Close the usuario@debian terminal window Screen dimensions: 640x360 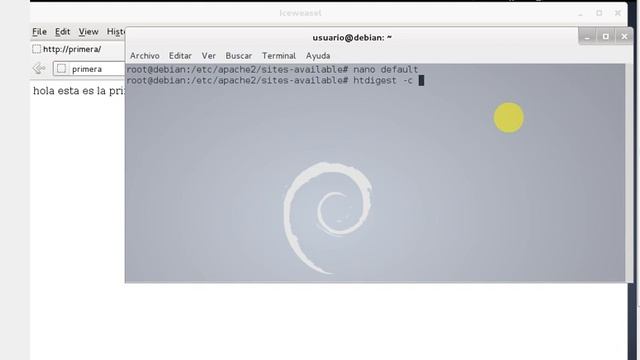tap(624, 37)
